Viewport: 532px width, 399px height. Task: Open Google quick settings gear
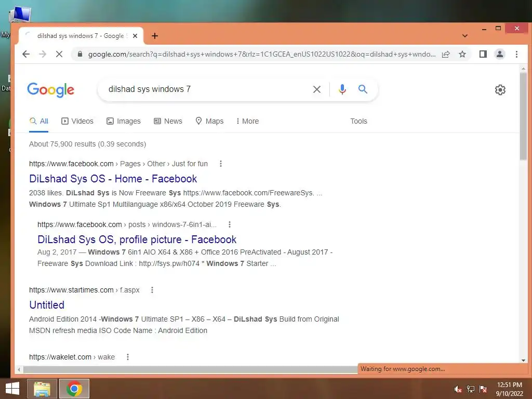click(500, 90)
